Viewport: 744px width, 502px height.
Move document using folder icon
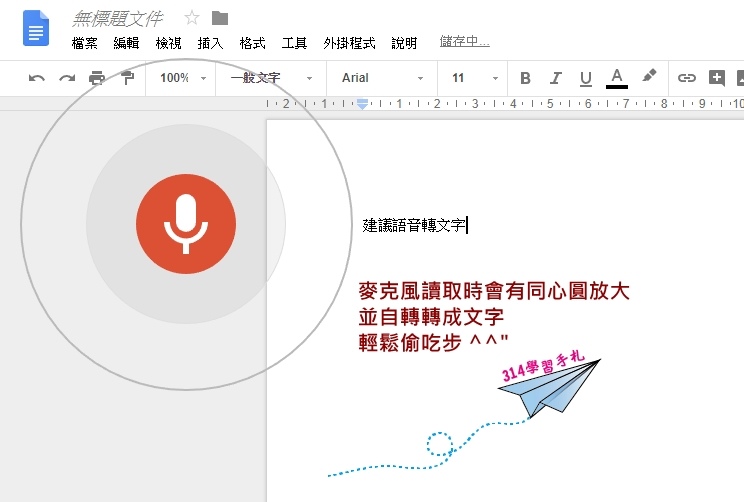click(x=220, y=19)
